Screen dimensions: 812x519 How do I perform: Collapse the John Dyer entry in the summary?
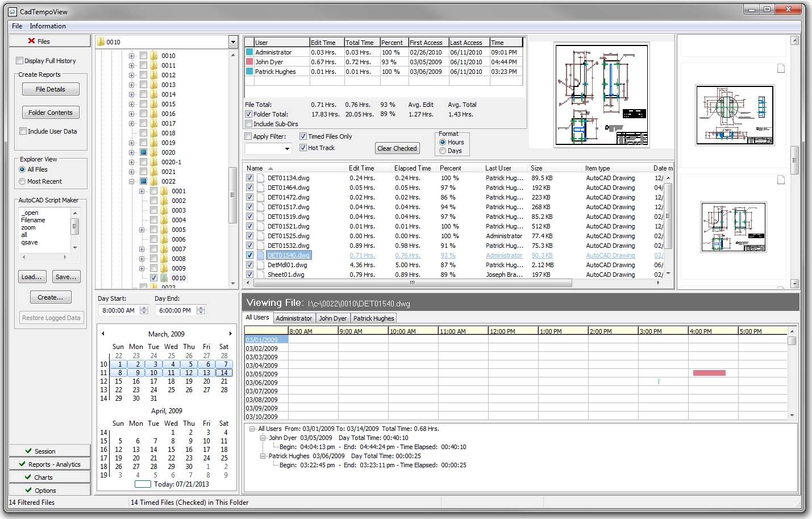[263, 438]
